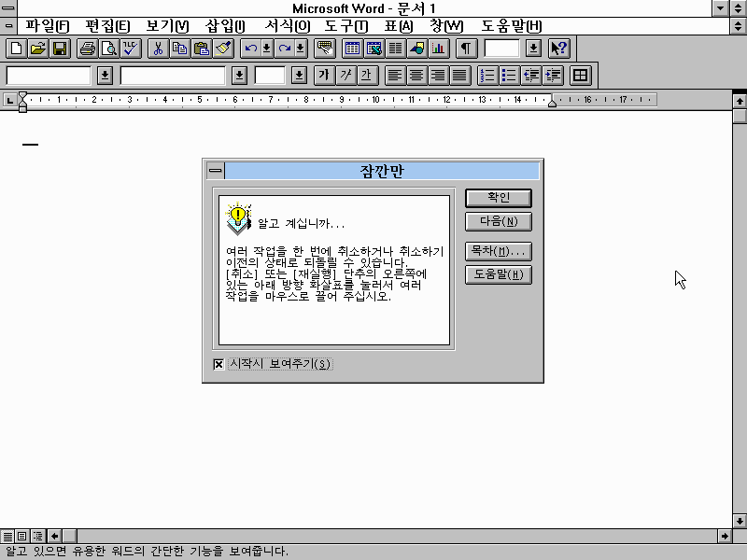Open the 잠깐만 dialog control menu box
This screenshot has width=747, height=560.
(216, 171)
